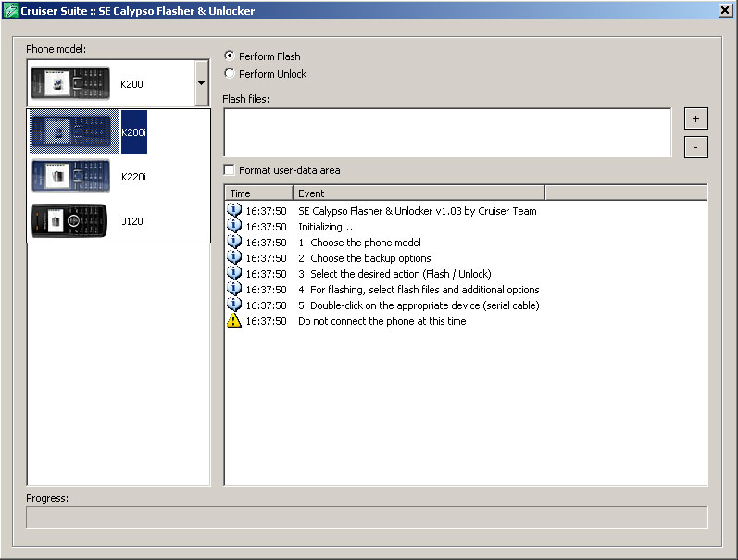Screen dimensions: 738x560
Task: Click the K220i phone thumbnail in list
Action: tap(71, 176)
